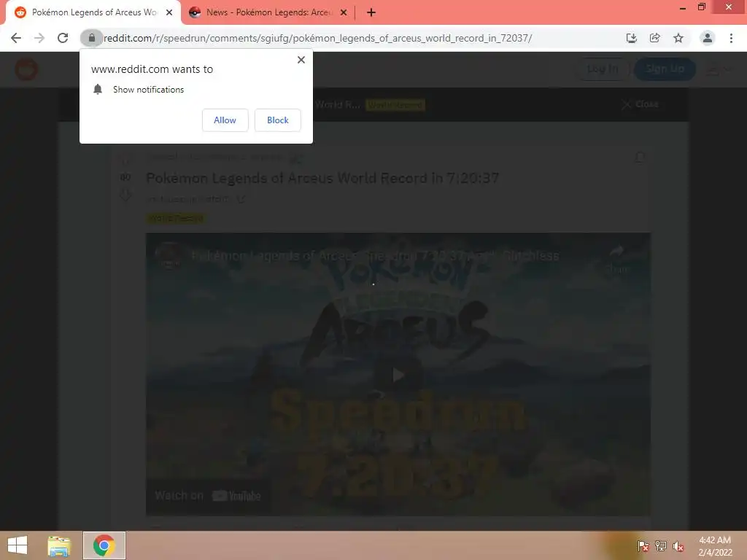Minimize the Chrome window
This screenshot has width=747, height=560.
(683, 7)
